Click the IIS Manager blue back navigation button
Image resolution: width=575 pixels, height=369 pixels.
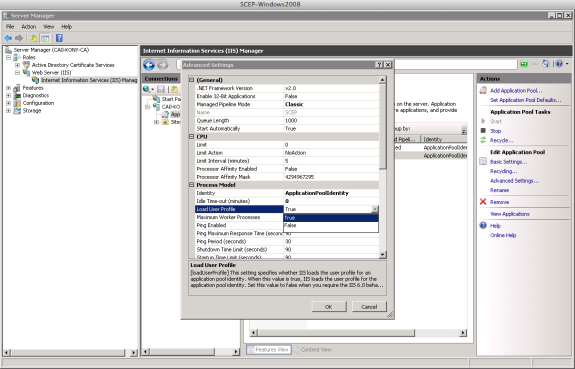149,65
